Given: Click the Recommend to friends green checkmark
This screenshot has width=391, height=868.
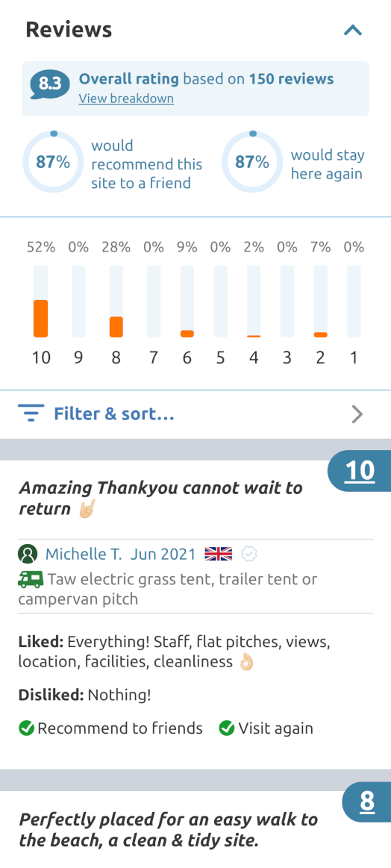Looking at the screenshot, I should (x=27, y=728).
